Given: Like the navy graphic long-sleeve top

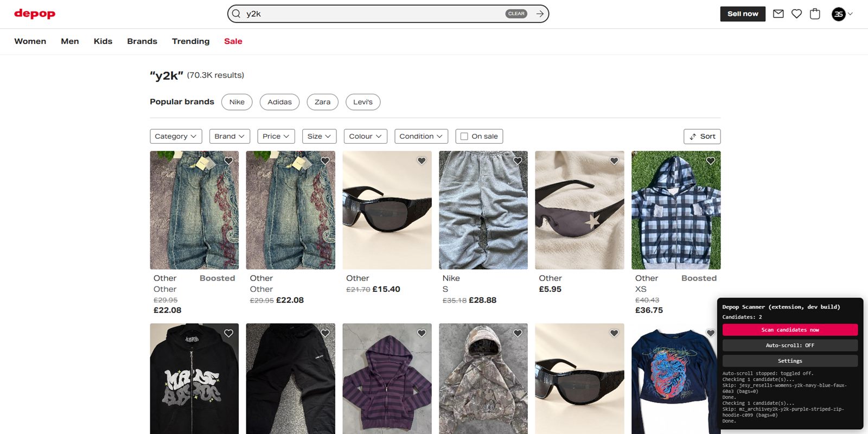Looking at the screenshot, I should [x=711, y=333].
